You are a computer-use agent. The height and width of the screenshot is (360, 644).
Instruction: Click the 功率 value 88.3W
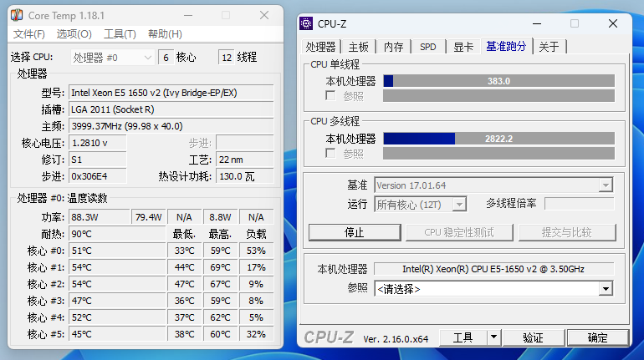99,217
